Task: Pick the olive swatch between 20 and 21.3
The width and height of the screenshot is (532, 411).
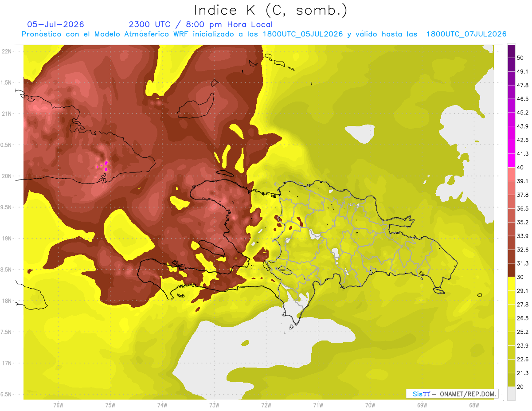Action: tap(511, 380)
